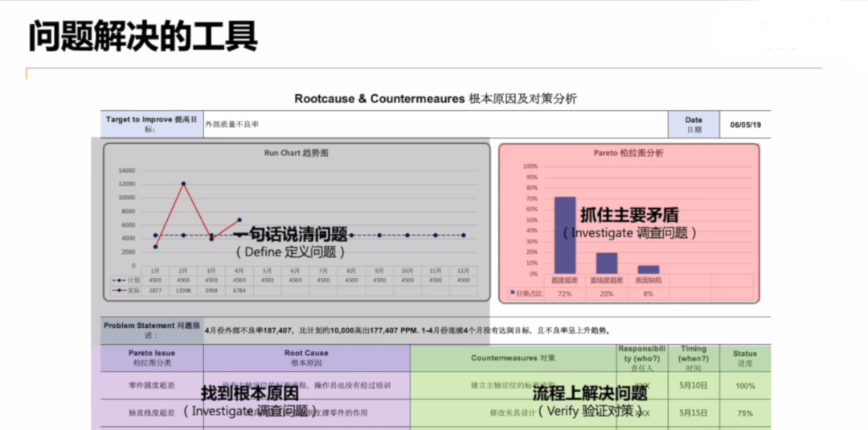The image size is (868, 430).
Task: Select the Status 进度 column header
Action: [744, 358]
